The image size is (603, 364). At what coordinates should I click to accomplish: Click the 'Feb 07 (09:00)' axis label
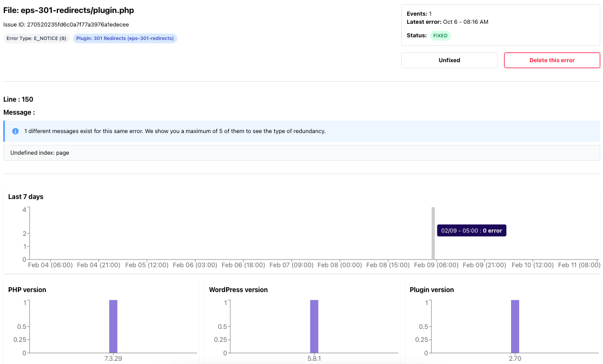point(291,265)
